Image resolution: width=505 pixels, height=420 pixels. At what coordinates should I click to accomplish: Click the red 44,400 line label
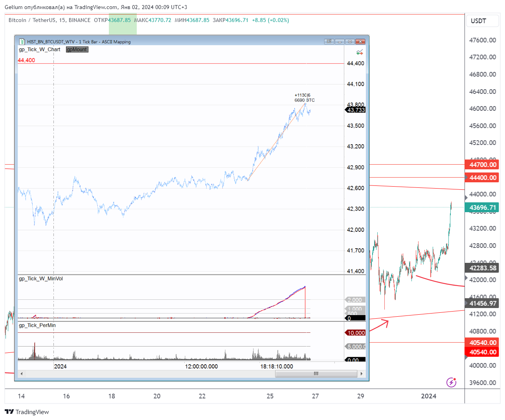pyautogui.click(x=26, y=60)
